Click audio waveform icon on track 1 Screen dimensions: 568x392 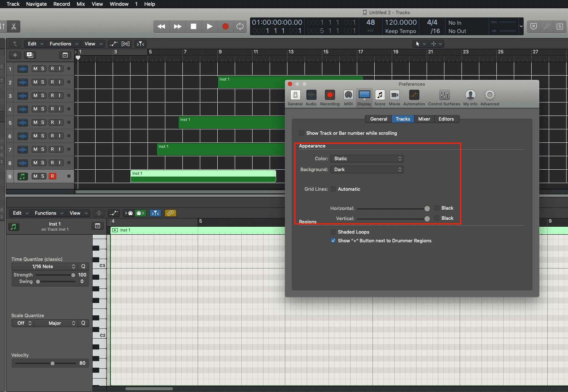coord(23,69)
